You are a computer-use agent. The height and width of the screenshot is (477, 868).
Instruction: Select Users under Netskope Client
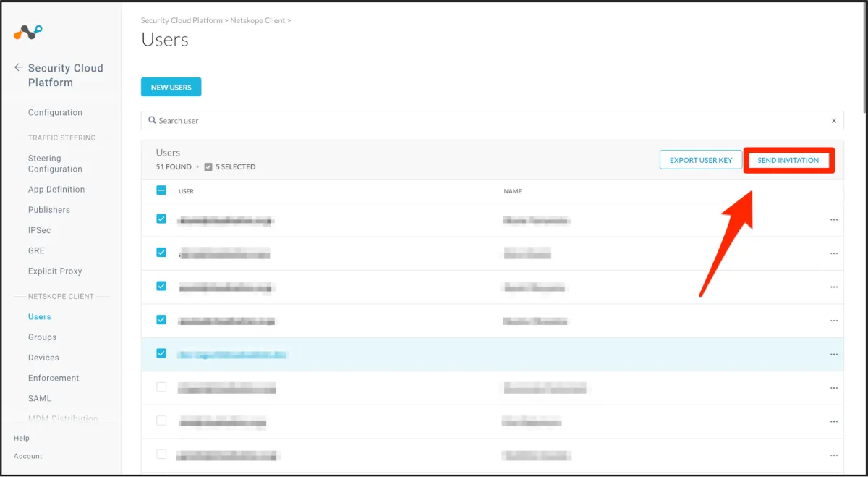pos(39,316)
